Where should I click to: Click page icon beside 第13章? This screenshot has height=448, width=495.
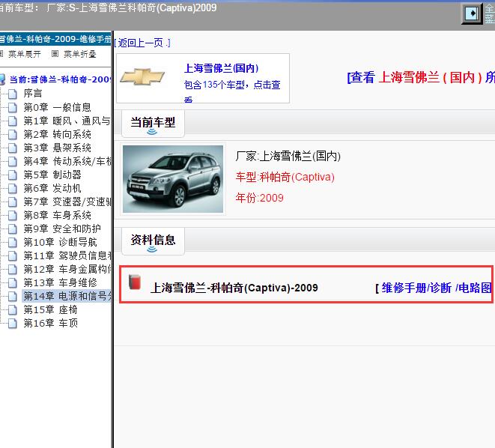(x=12, y=283)
